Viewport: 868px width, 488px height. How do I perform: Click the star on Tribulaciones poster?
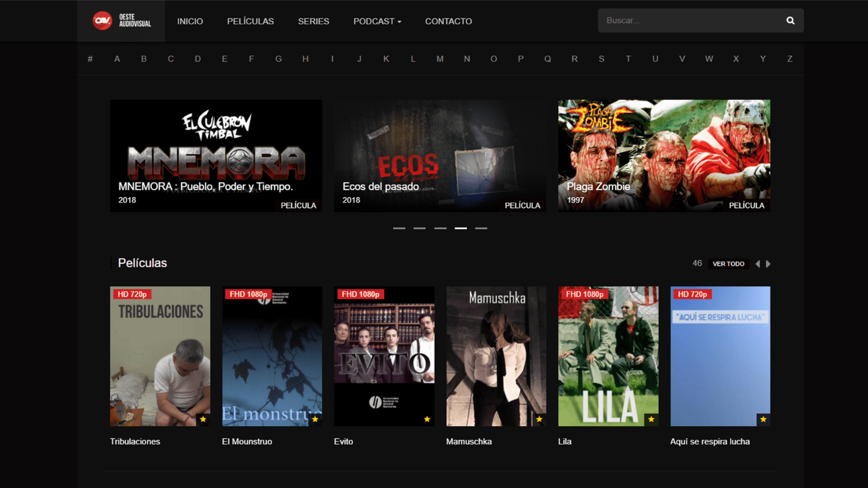pyautogui.click(x=203, y=419)
